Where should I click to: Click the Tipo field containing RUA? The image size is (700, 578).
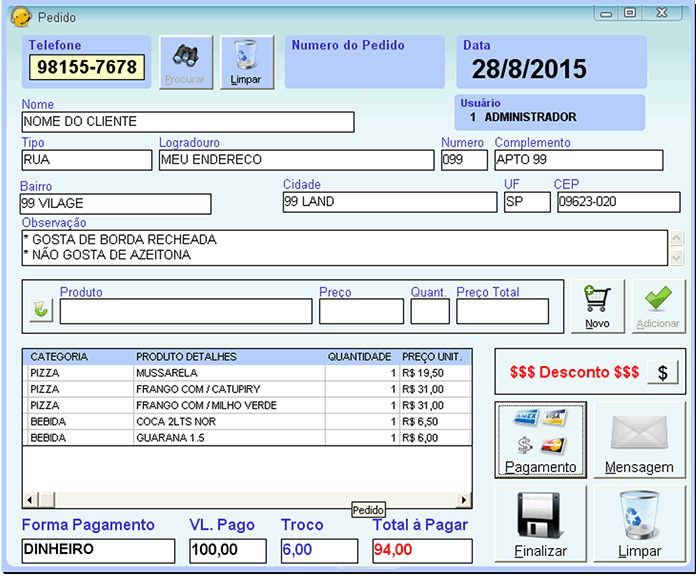87,160
